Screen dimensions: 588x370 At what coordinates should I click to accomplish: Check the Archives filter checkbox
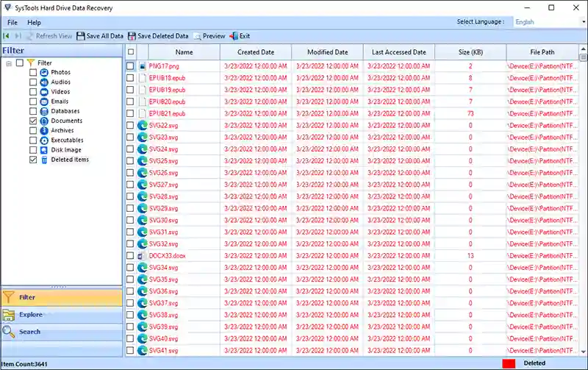pos(33,131)
